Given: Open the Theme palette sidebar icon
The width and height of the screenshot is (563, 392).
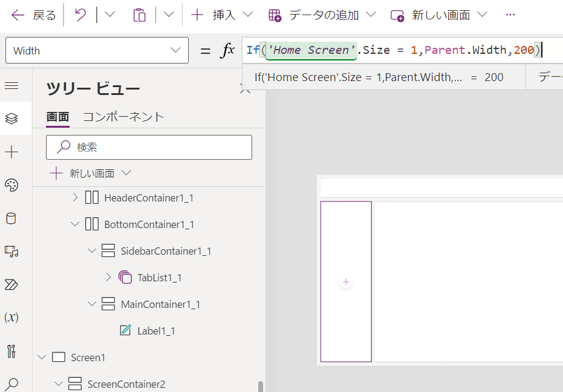Looking at the screenshot, I should tap(11, 185).
